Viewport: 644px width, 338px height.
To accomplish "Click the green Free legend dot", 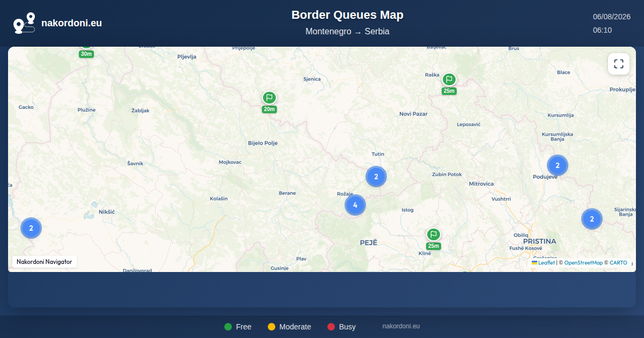I will (x=228, y=327).
